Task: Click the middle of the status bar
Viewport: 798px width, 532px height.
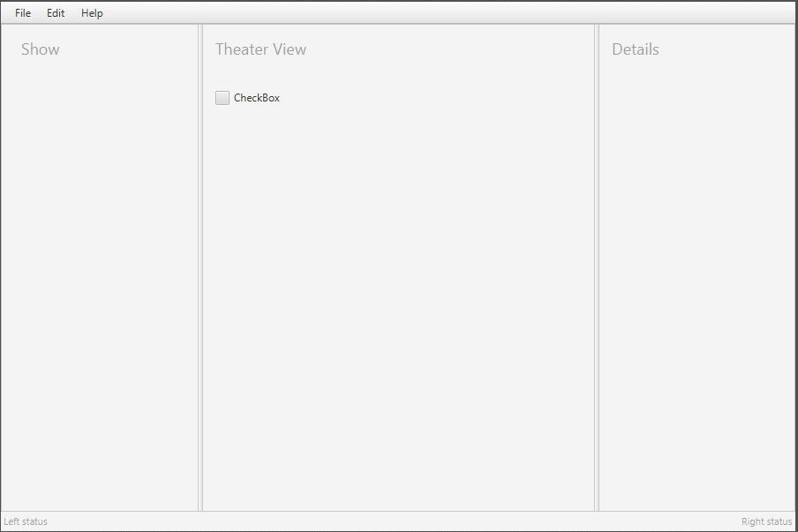Action: coord(399,521)
